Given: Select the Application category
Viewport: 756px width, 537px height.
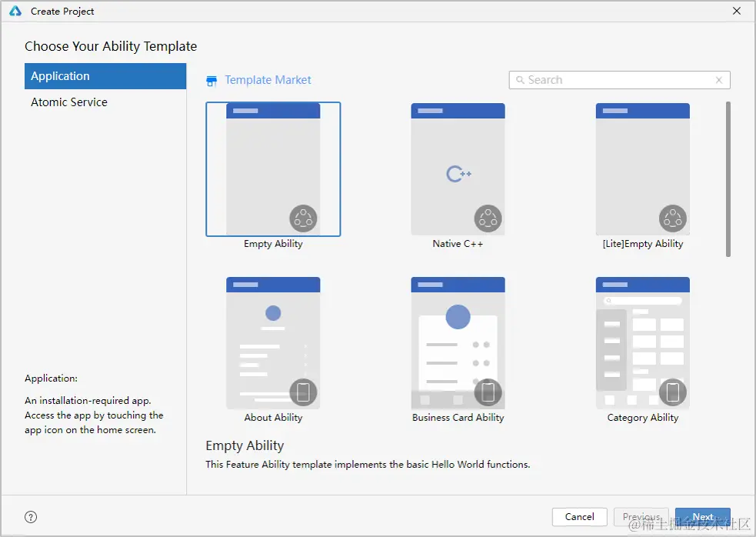Looking at the screenshot, I should coord(105,76).
